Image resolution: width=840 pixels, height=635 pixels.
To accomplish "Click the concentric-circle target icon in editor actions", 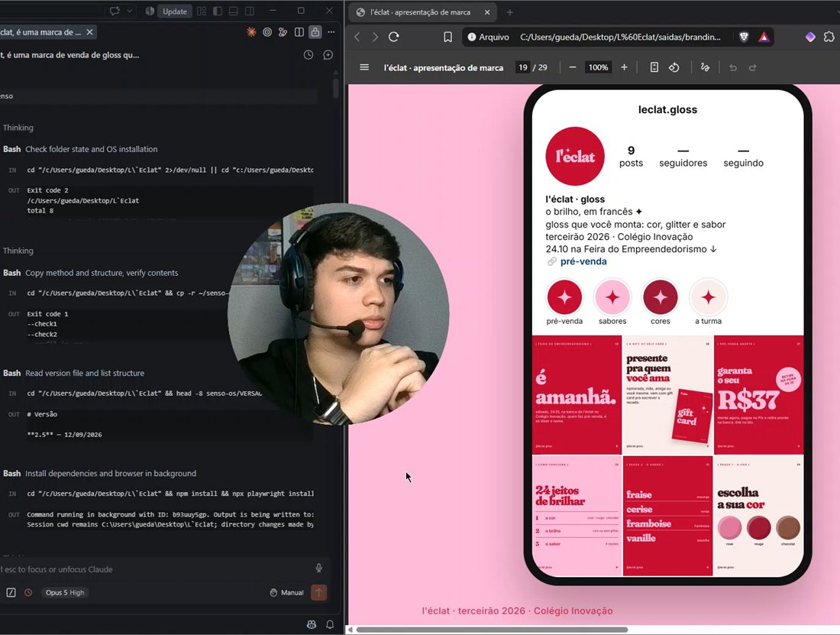I will tap(267, 32).
